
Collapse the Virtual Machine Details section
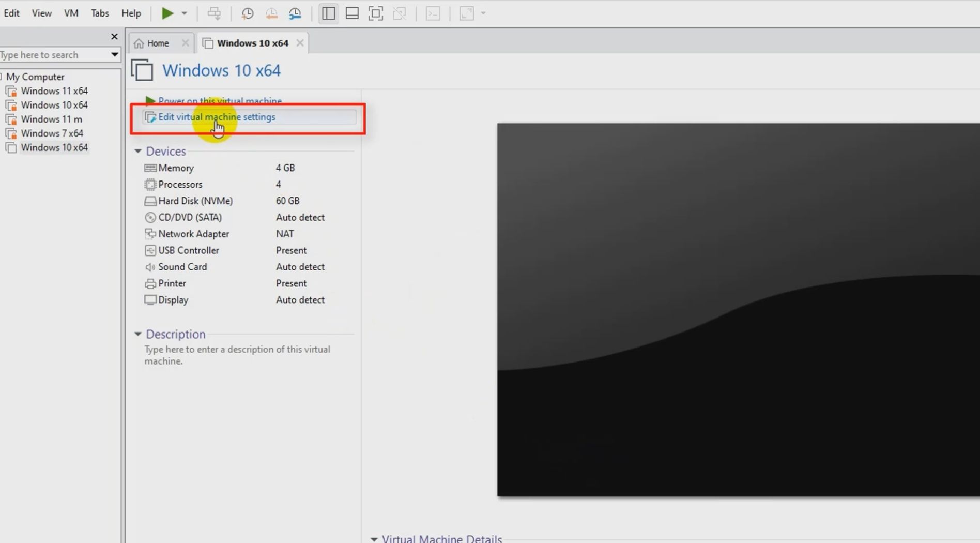point(374,539)
